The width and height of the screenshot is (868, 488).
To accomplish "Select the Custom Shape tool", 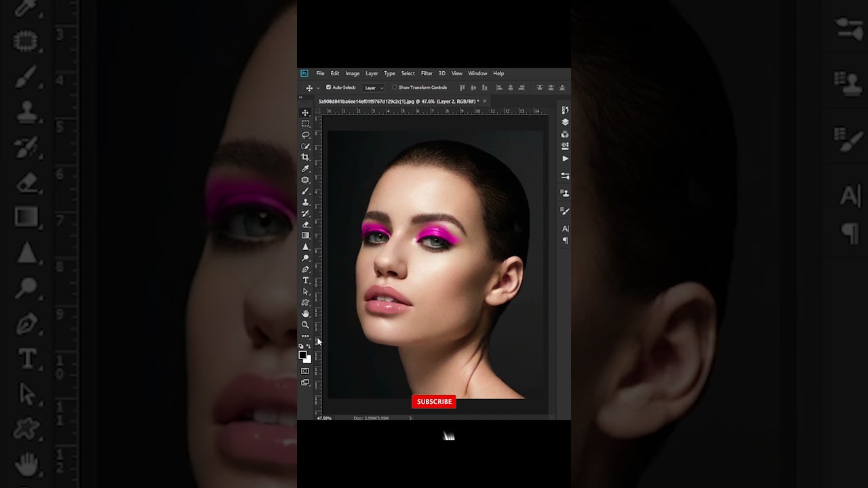I will point(305,303).
